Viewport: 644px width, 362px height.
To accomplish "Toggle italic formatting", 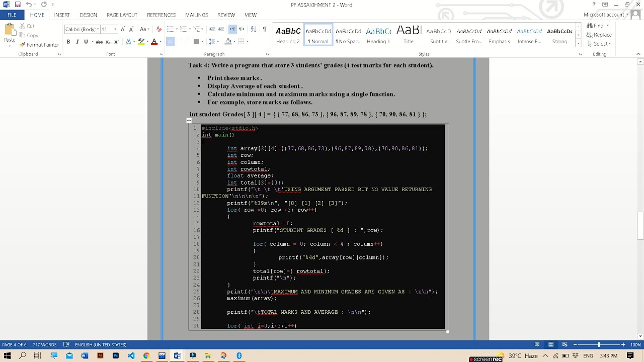I will tap(77, 42).
